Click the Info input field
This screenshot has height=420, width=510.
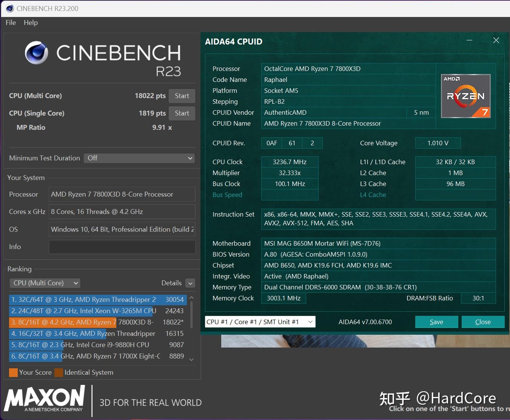(x=122, y=247)
